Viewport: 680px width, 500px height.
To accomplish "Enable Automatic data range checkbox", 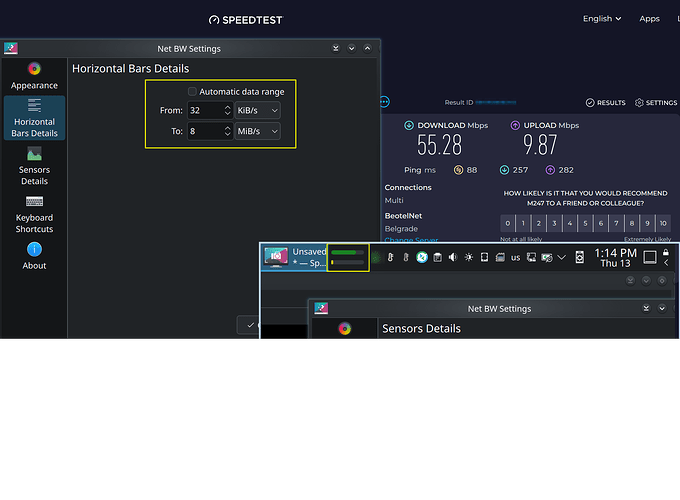I will coord(192,92).
